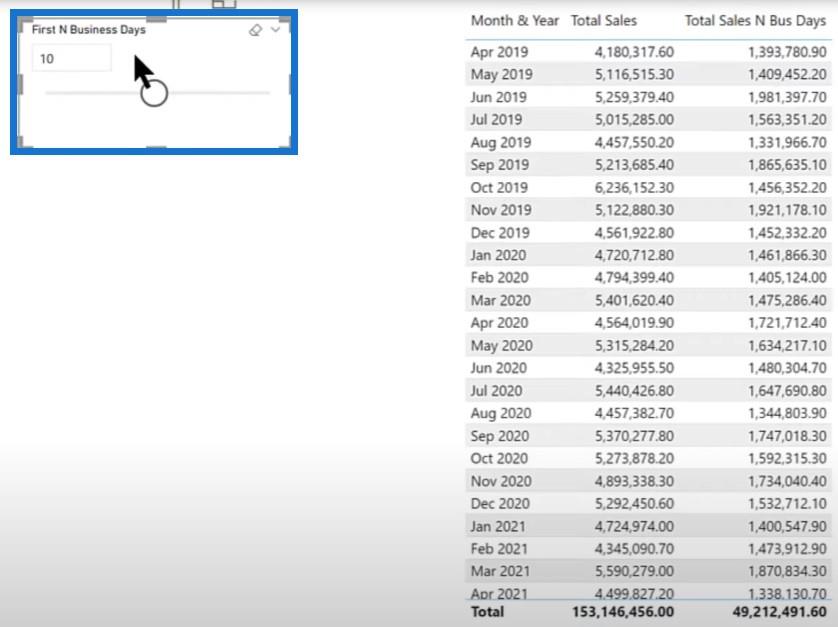Viewport: 838px width, 627px height.
Task: Select the Jul 2020 row label
Action: tap(496, 391)
